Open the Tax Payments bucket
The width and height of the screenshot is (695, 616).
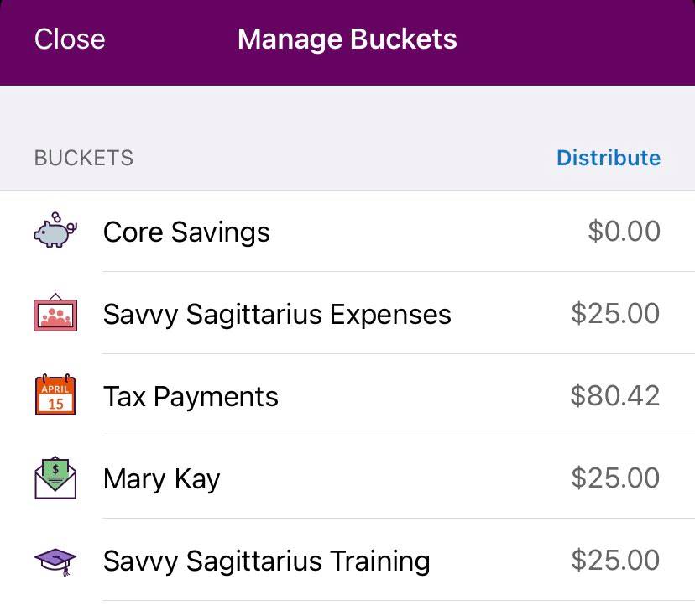click(x=191, y=396)
